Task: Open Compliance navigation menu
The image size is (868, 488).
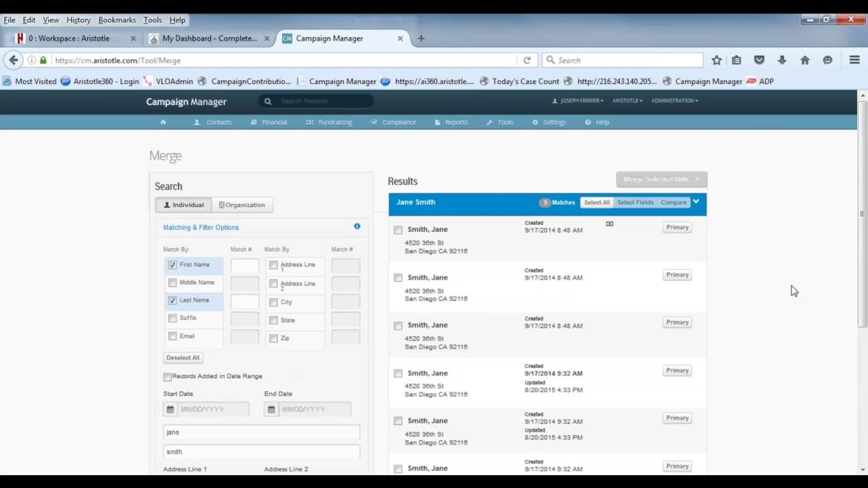Action: [x=393, y=122]
